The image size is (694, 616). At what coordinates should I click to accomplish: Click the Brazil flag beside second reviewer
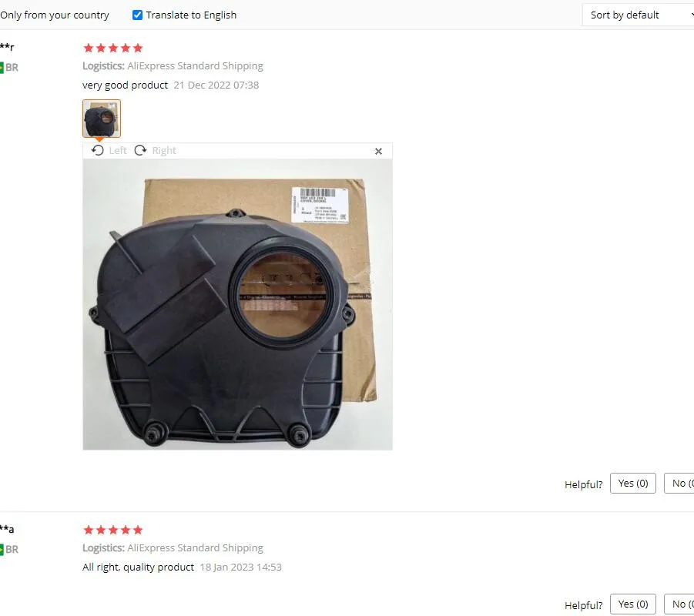point(2,550)
